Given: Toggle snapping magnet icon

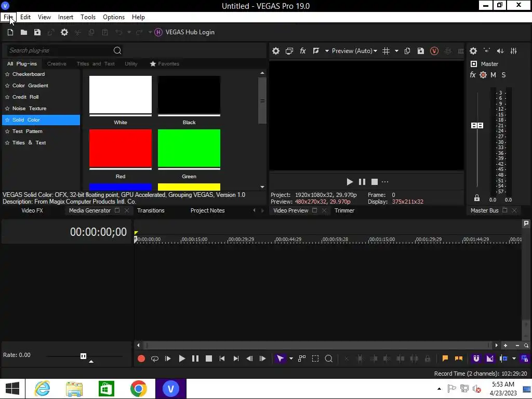Looking at the screenshot, I should click(x=476, y=358).
